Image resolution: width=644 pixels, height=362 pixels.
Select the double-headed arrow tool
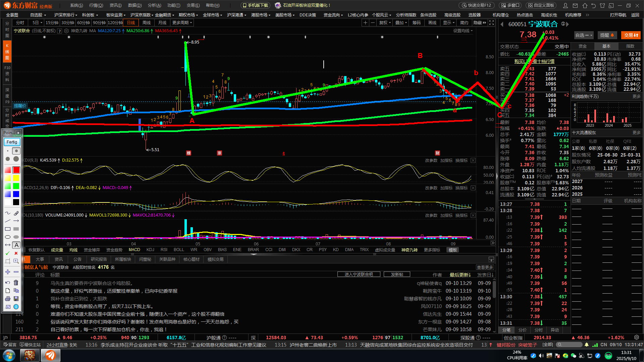8,245
